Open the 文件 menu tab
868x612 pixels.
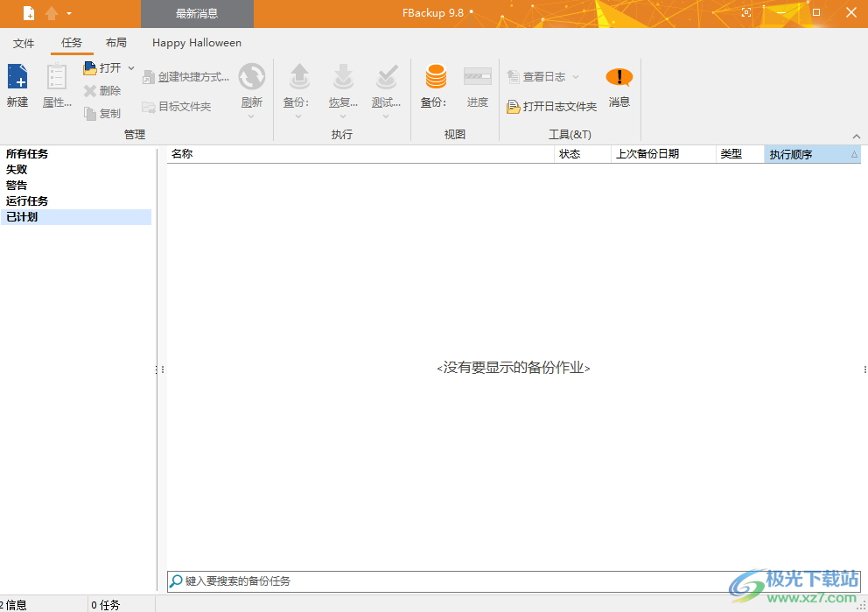point(24,42)
